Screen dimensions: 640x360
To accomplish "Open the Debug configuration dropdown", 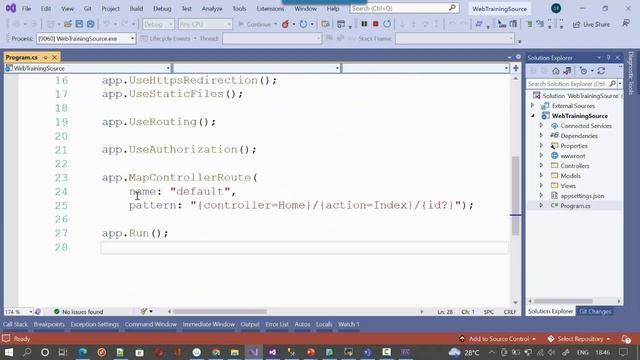I will pyautogui.click(x=158, y=24).
